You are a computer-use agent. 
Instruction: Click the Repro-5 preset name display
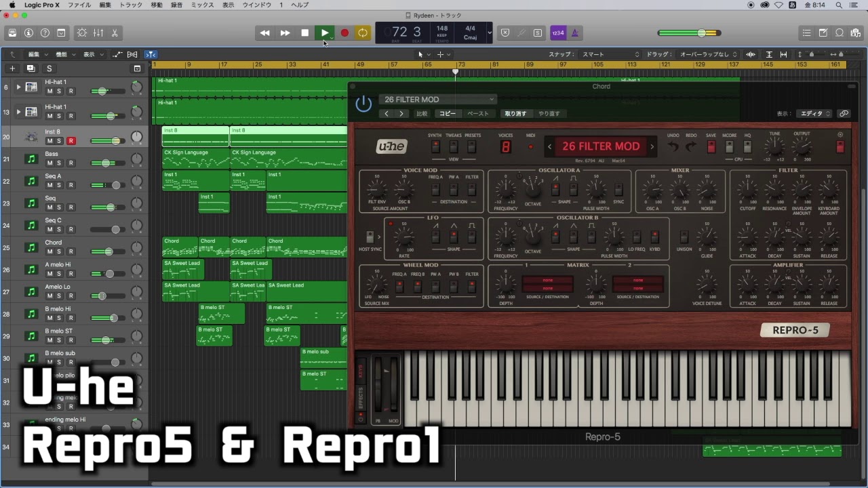pyautogui.click(x=601, y=146)
